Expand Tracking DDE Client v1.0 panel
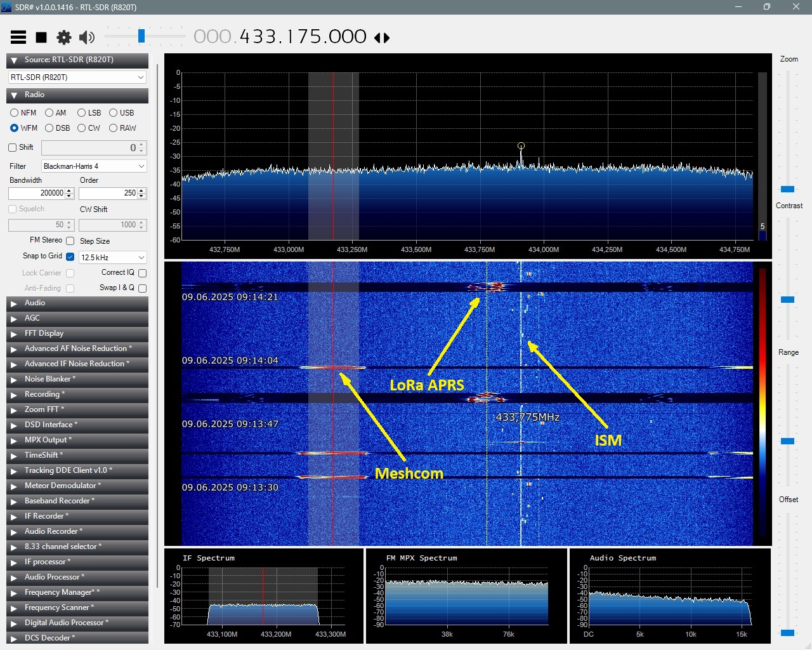Image resolution: width=812 pixels, height=650 pixels. 77,471
